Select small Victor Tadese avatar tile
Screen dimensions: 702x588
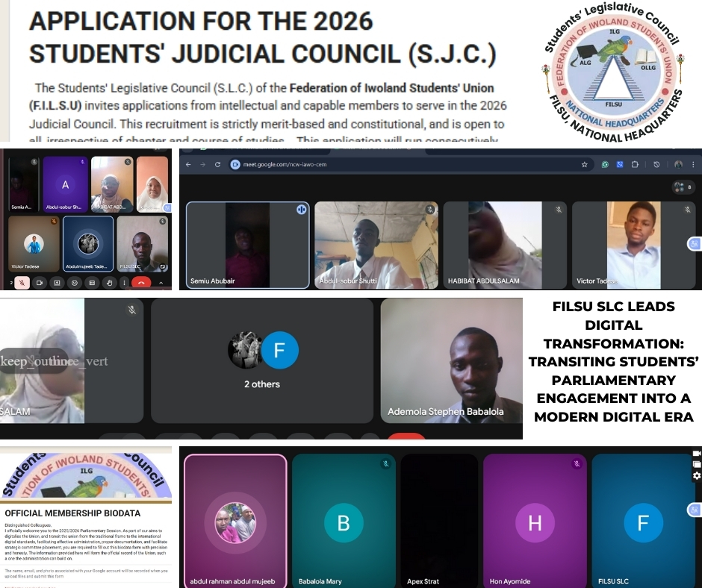(34, 244)
